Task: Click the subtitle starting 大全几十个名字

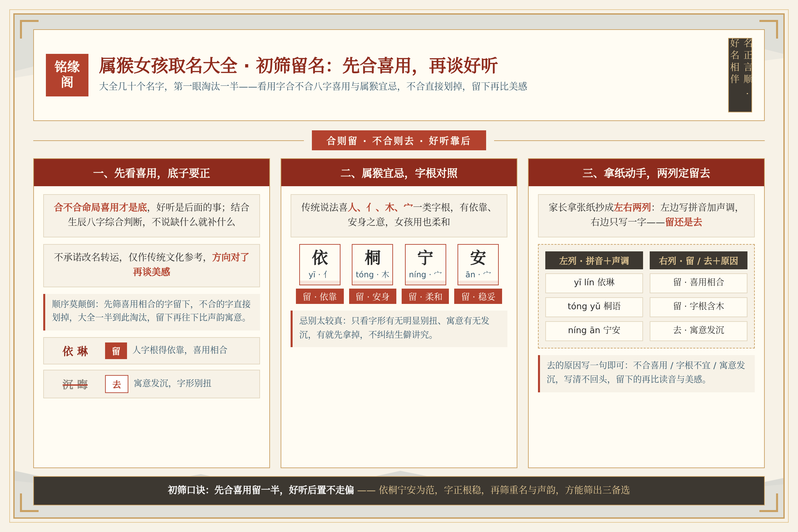Action: [x=313, y=86]
